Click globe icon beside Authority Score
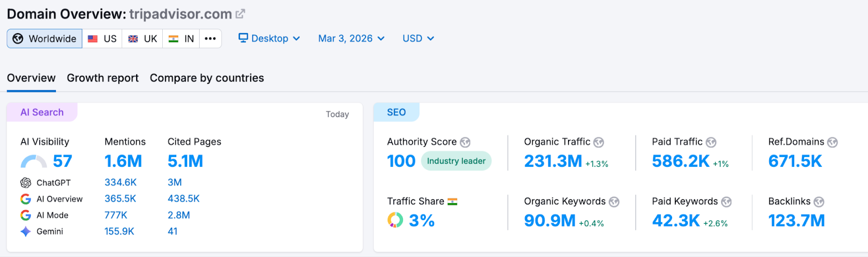The image size is (868, 257). pos(465,142)
